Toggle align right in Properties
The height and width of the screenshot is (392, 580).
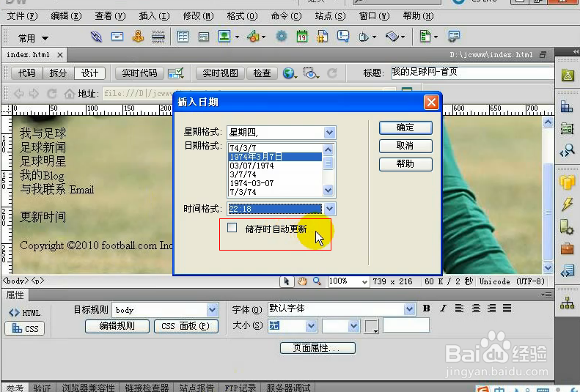pos(491,308)
